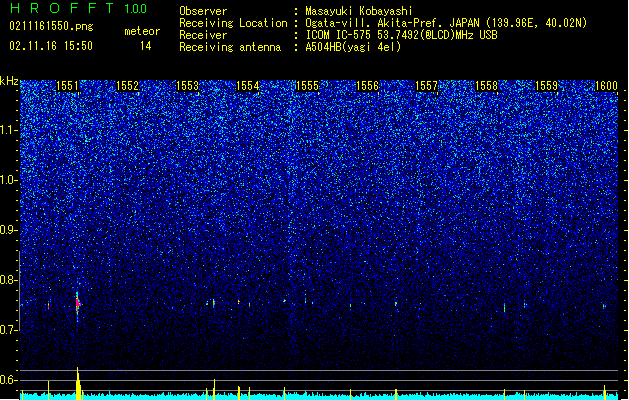Click the 1554 time marker
Image resolution: width=629 pixels, height=400 pixels.
click(x=248, y=86)
